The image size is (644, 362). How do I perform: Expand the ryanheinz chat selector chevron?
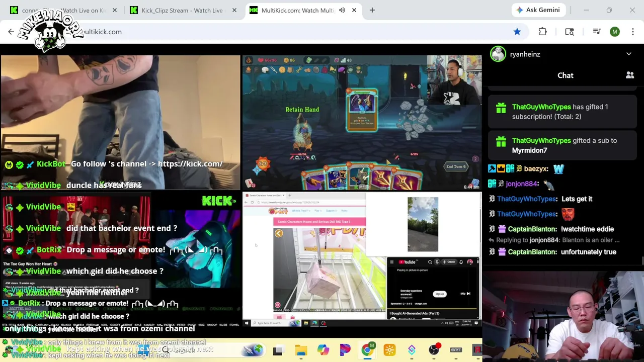coord(629,54)
